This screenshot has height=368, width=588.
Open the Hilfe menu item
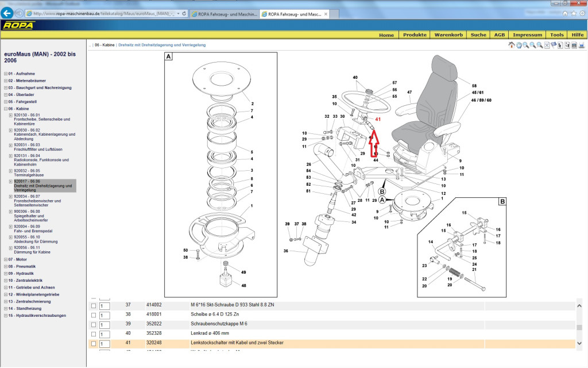pos(578,35)
